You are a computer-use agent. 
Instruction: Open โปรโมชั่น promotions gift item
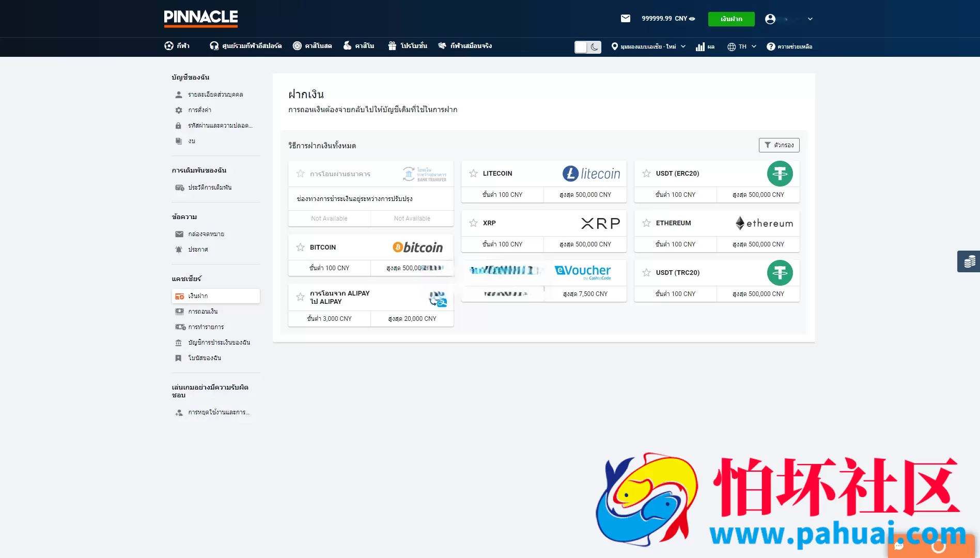pos(408,46)
